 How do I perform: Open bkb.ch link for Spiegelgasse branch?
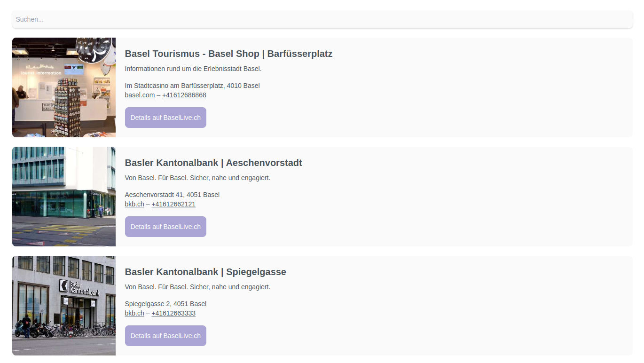tap(134, 313)
